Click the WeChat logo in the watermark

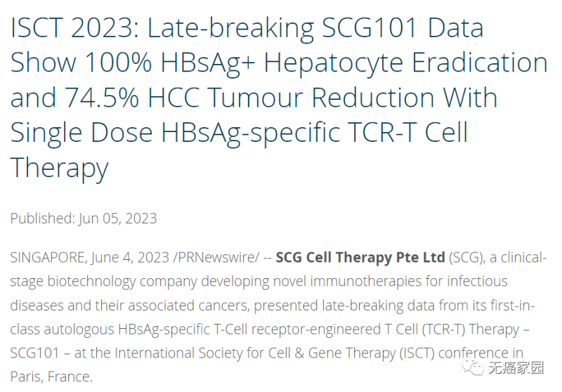click(473, 367)
